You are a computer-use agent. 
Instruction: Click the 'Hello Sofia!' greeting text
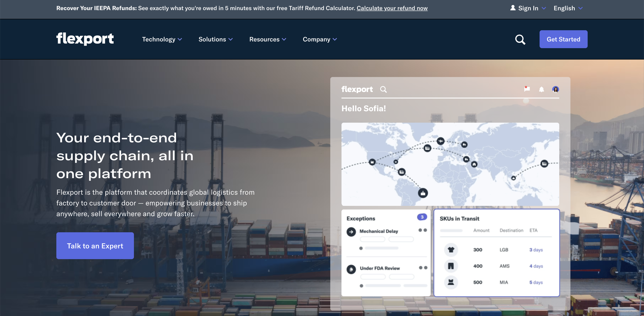point(363,109)
